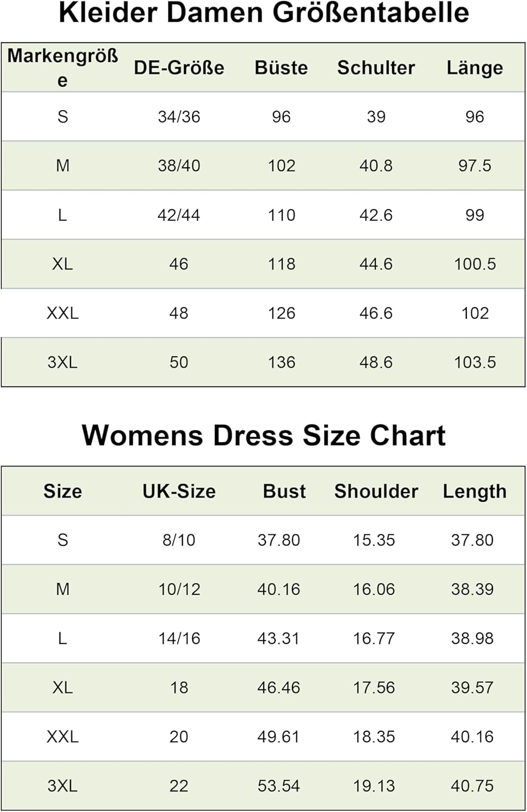This screenshot has width=527, height=812.
Task: Click the 18.35 shoulder value
Action: [x=374, y=737]
